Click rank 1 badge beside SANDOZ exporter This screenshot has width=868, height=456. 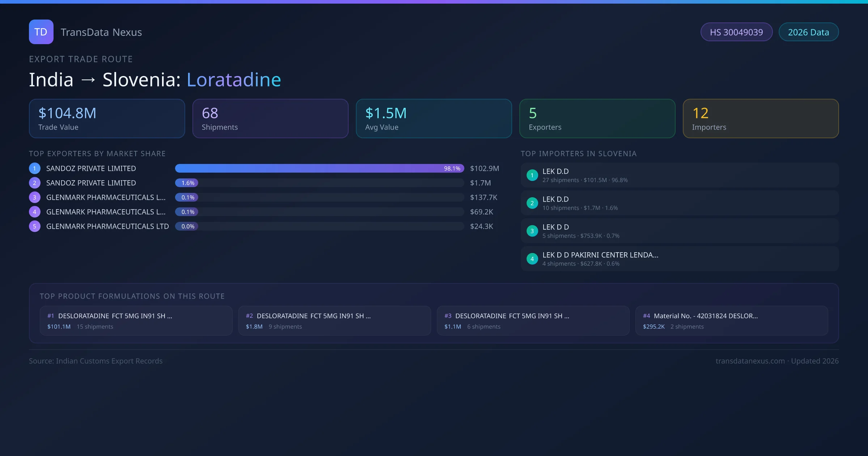35,168
